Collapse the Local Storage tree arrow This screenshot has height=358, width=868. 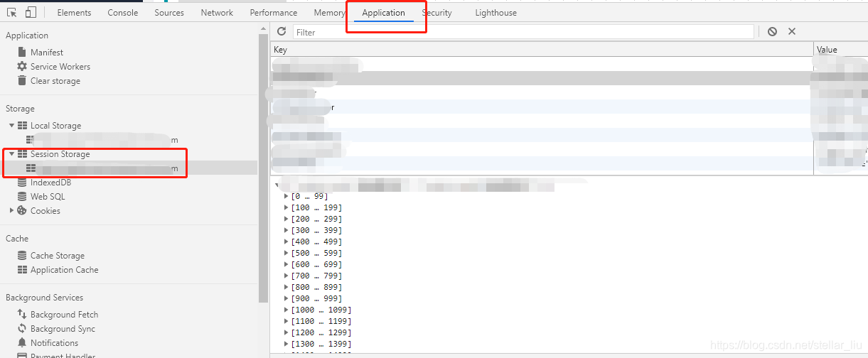[x=11, y=126]
